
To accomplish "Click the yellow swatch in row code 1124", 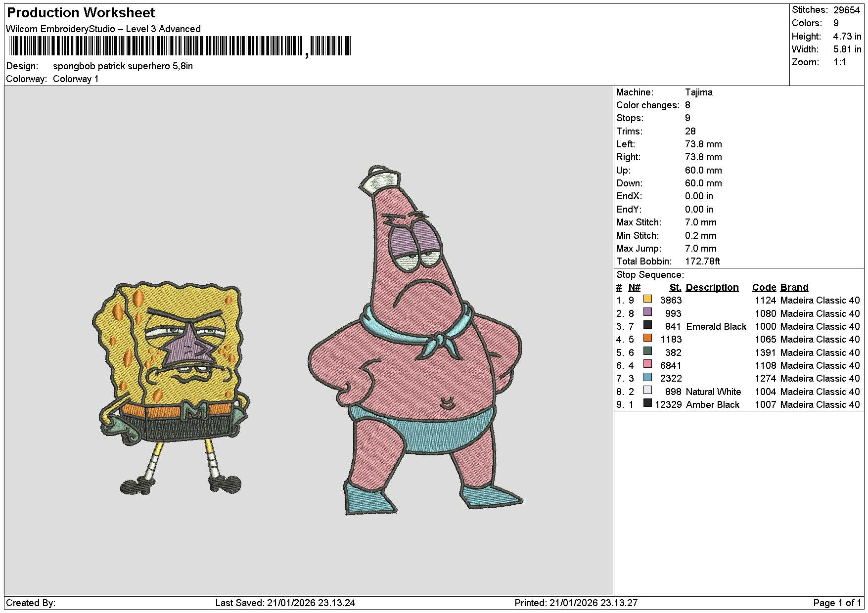I will point(647,299).
